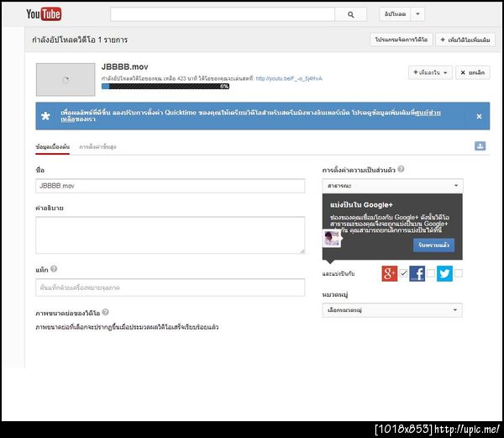The height and width of the screenshot is (438, 504).
Task: Switch to the การตั้งค่าขั้นสูง advanced settings tab
Action: click(97, 147)
